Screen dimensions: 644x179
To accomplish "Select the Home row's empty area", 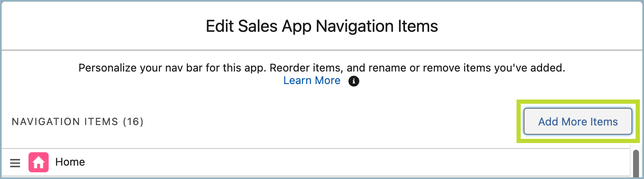I will [x=356, y=162].
